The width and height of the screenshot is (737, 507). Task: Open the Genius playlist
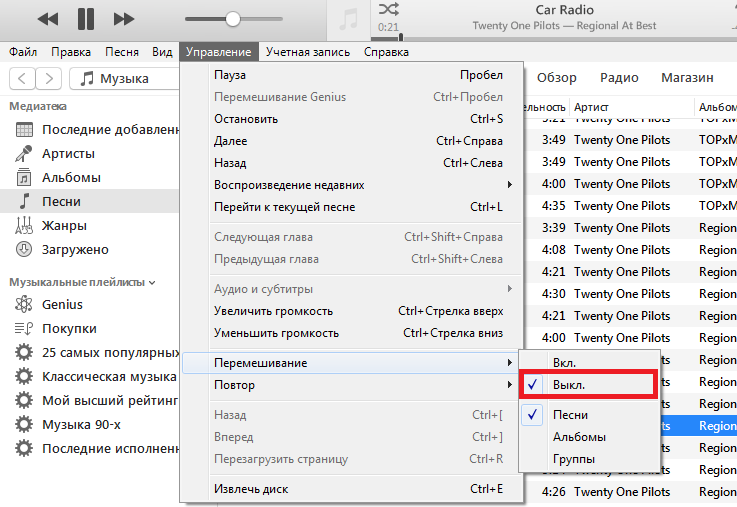pos(90,304)
